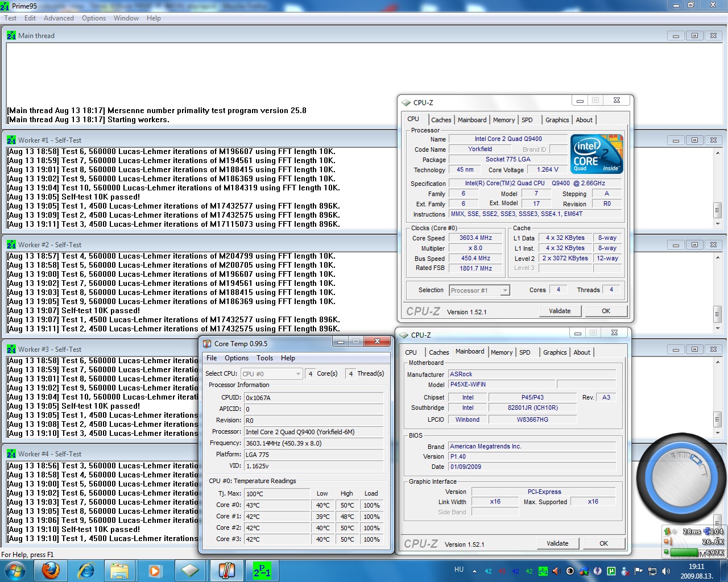
Task: Open Core Temp File menu
Action: tap(212, 358)
